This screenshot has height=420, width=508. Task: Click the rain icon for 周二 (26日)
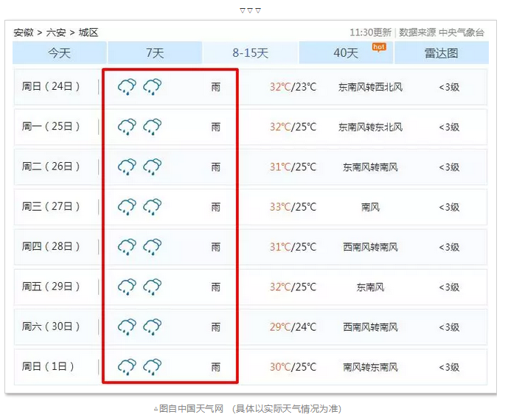(127, 167)
